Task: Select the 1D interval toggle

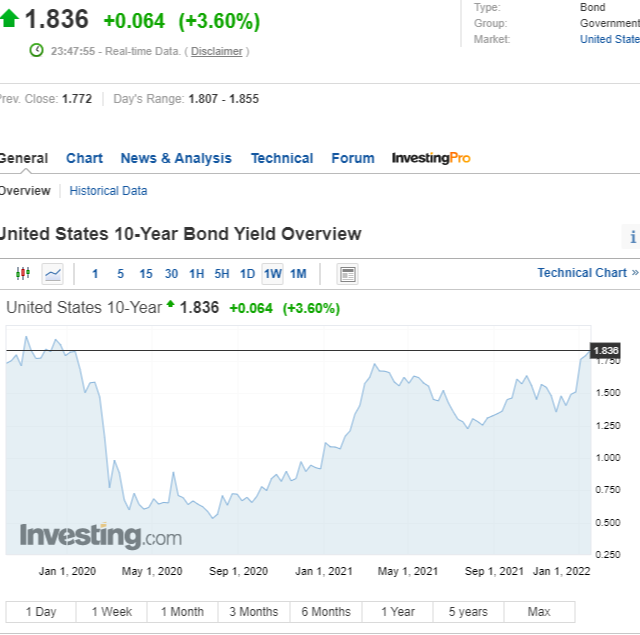Action: 247,273
